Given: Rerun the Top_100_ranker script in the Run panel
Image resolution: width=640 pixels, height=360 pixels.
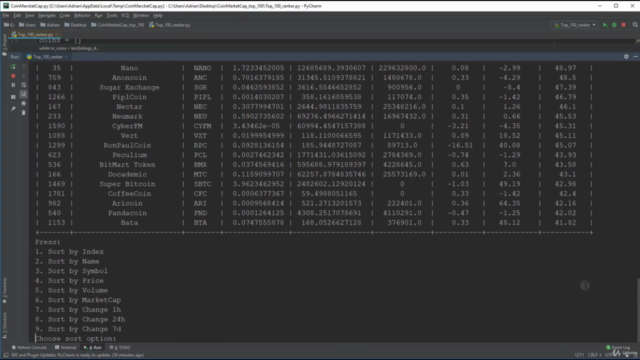Looking at the screenshot, I should click(x=13, y=67).
